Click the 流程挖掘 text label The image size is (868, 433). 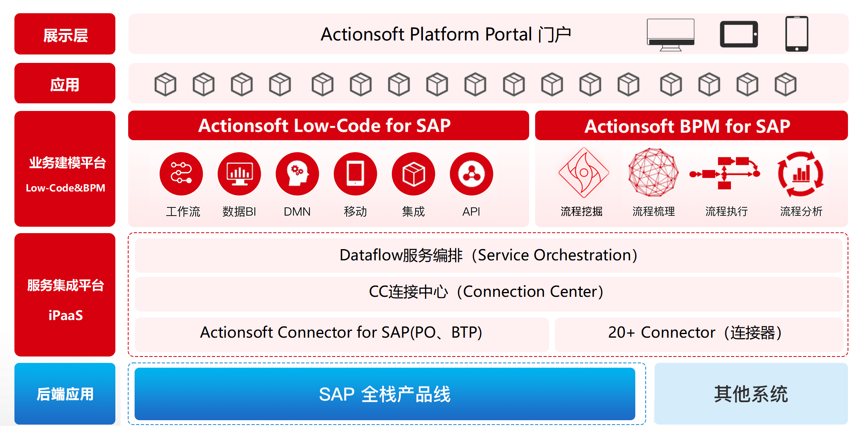coord(582,211)
